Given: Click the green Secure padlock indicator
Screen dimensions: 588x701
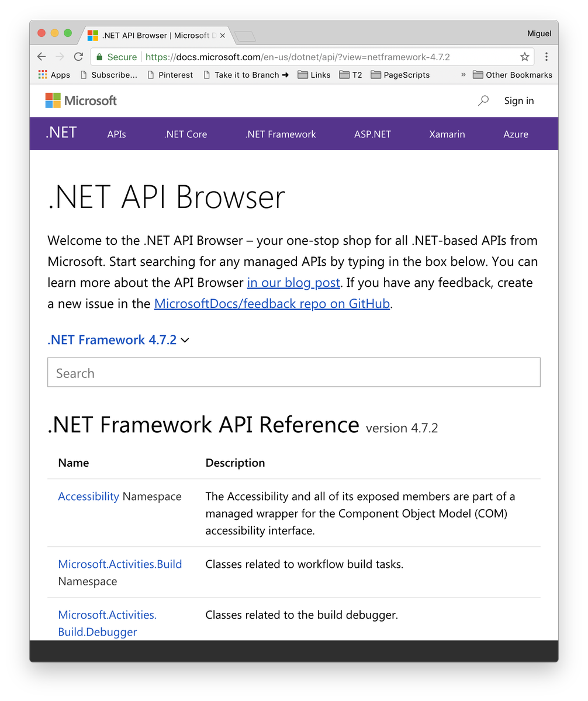Looking at the screenshot, I should point(116,57).
